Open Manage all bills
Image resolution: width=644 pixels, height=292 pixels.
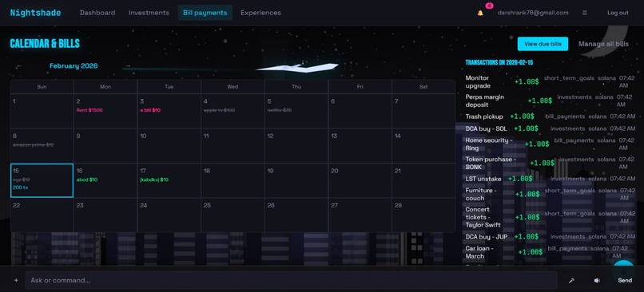click(603, 44)
